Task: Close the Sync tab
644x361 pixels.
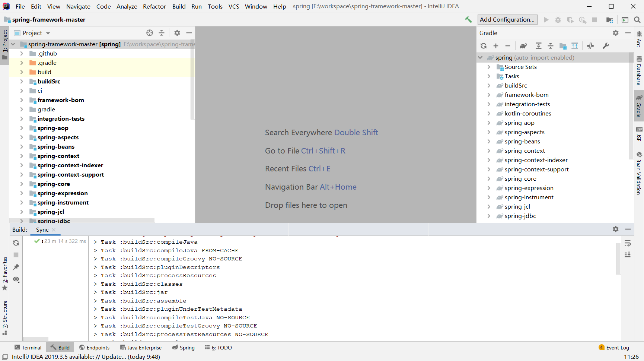Action: point(54,230)
